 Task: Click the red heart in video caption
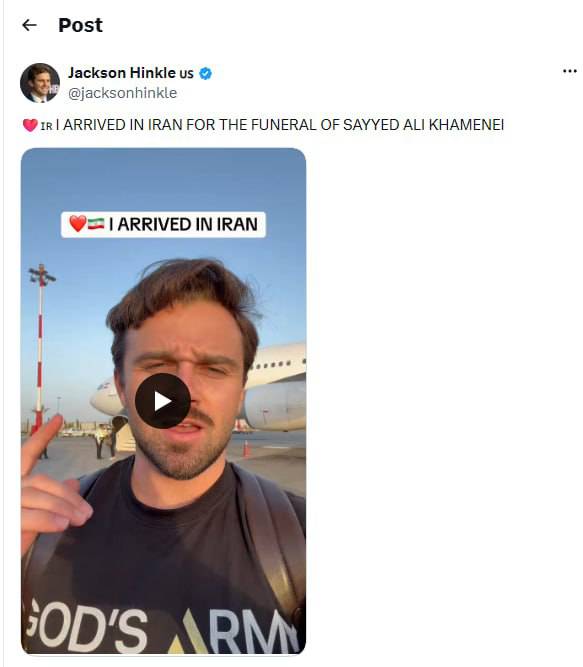(77, 223)
